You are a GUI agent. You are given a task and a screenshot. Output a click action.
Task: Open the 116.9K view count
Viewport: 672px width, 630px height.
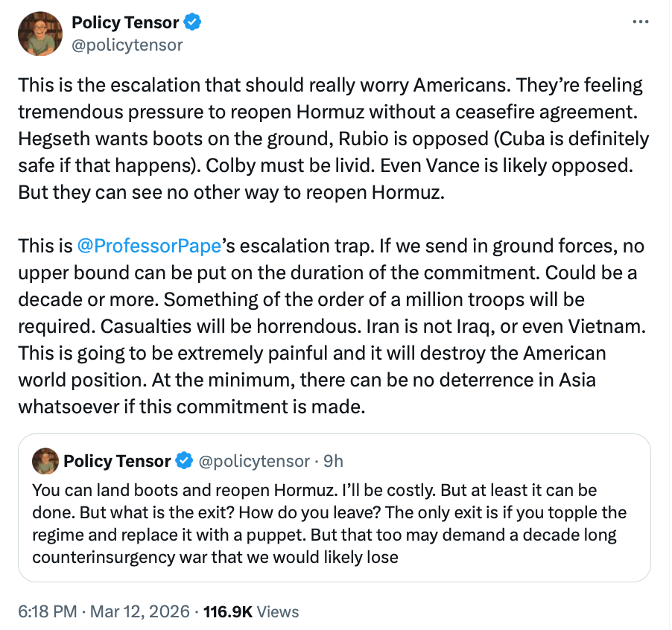(x=228, y=611)
